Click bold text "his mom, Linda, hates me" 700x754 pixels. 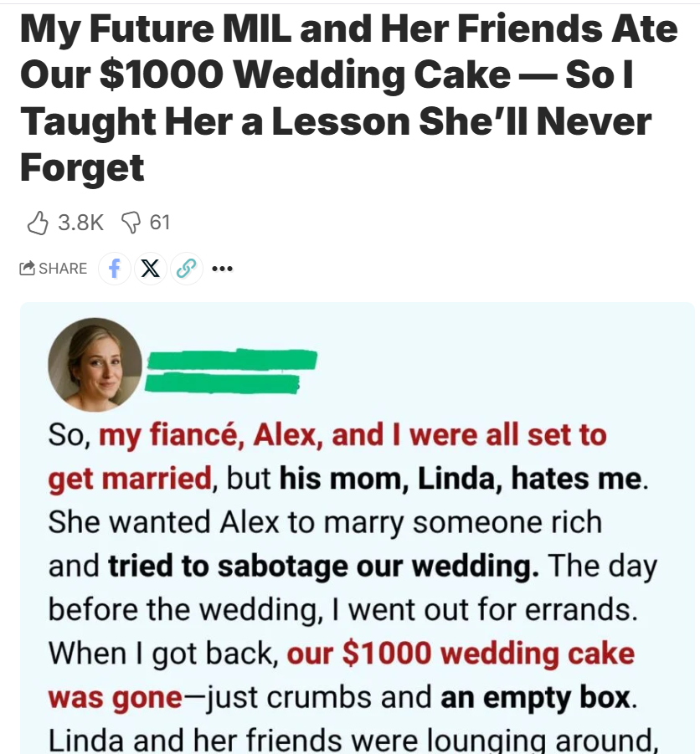(461, 479)
